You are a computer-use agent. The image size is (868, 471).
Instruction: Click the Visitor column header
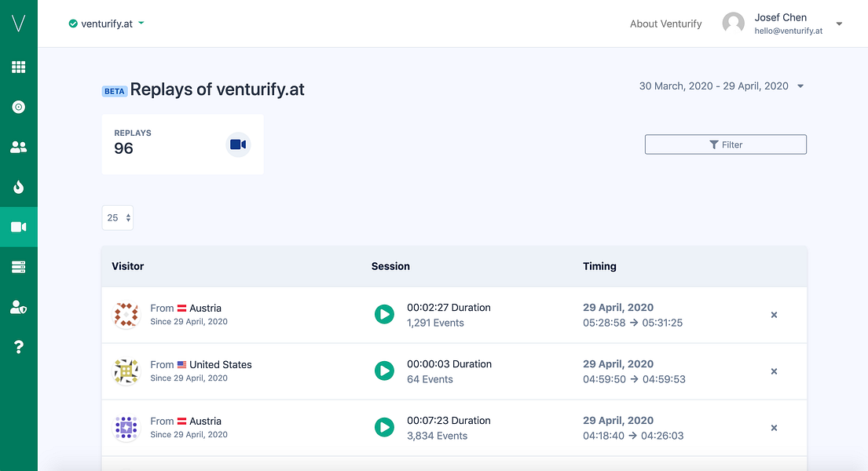tap(128, 266)
